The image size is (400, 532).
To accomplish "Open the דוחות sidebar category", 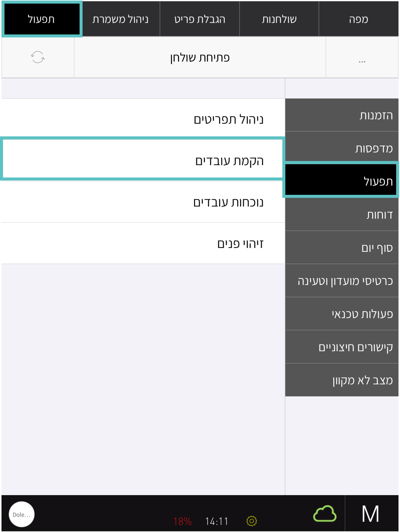I will click(342, 214).
